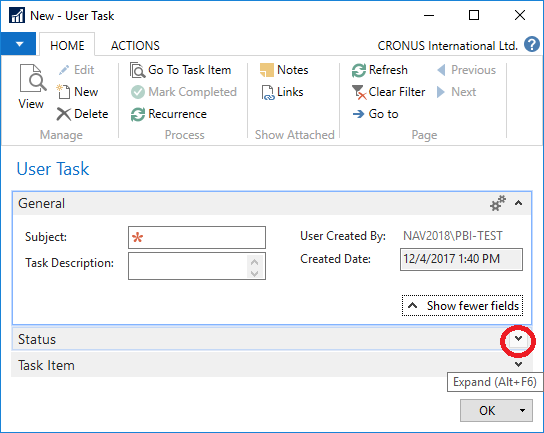544x433 pixels.
Task: Open Go To Task Item
Action: click(180, 70)
